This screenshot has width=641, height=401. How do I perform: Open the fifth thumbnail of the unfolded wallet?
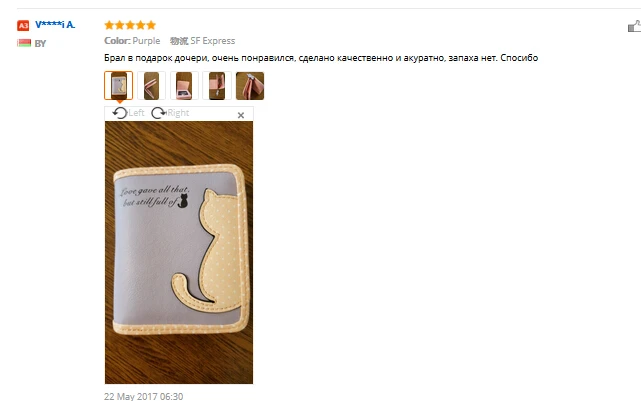[x=250, y=85]
